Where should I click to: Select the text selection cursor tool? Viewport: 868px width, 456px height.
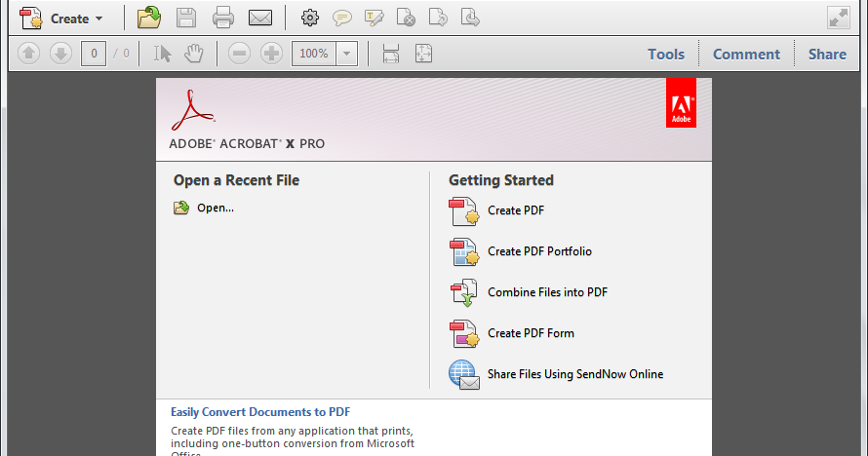(162, 54)
